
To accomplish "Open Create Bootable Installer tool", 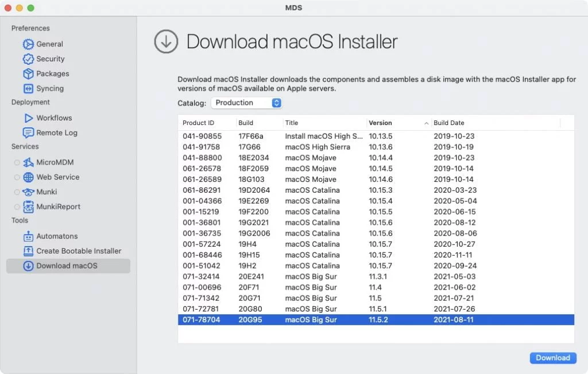I will point(79,251).
